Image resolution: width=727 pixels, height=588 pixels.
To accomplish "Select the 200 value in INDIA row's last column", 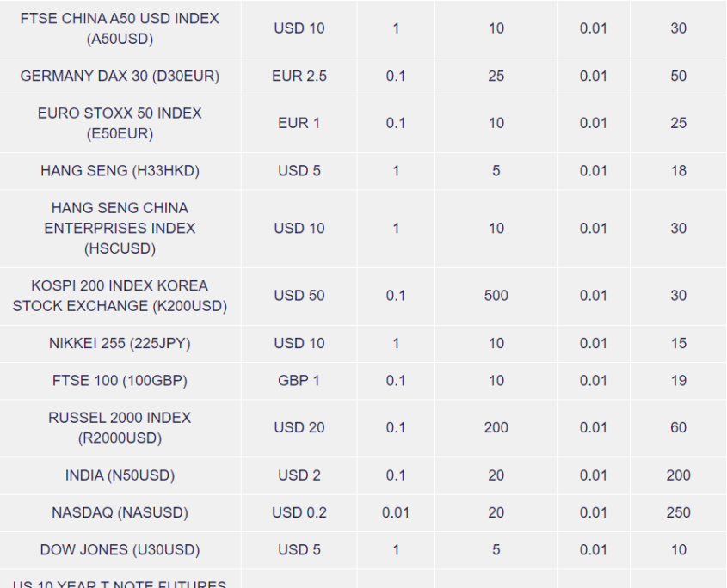I will point(678,475).
